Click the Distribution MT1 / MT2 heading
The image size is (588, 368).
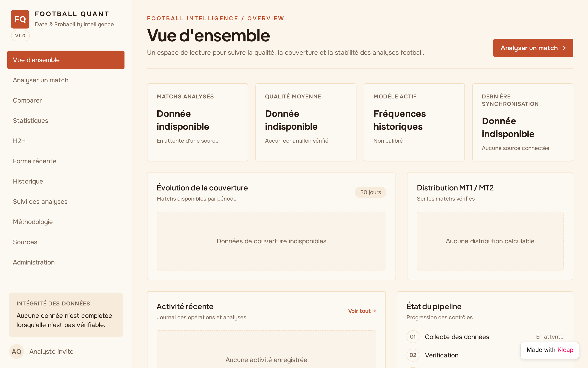455,188
